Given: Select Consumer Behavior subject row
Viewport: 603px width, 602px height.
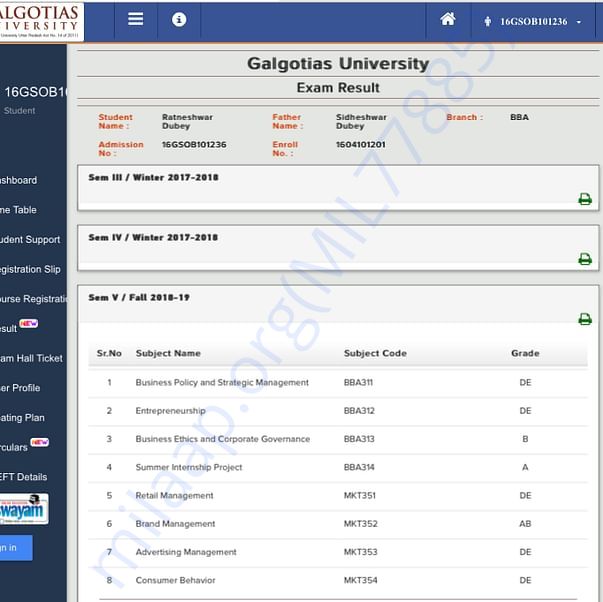Looking at the screenshot, I should click(x=338, y=580).
